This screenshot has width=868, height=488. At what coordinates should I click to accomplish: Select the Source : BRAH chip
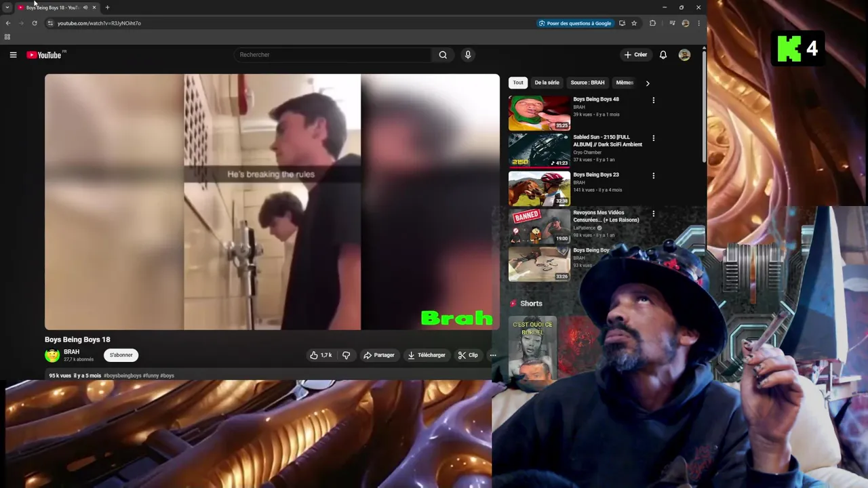click(x=587, y=83)
